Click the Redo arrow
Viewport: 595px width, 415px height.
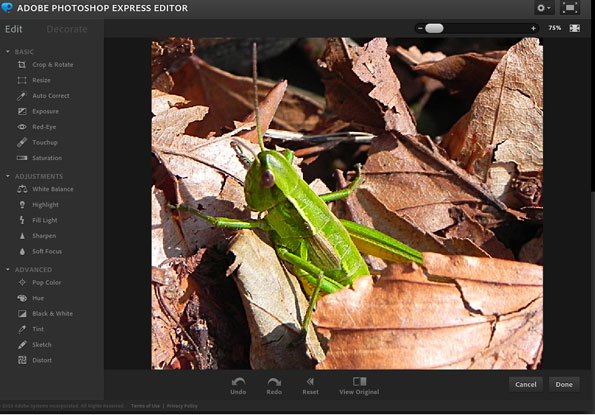(274, 382)
